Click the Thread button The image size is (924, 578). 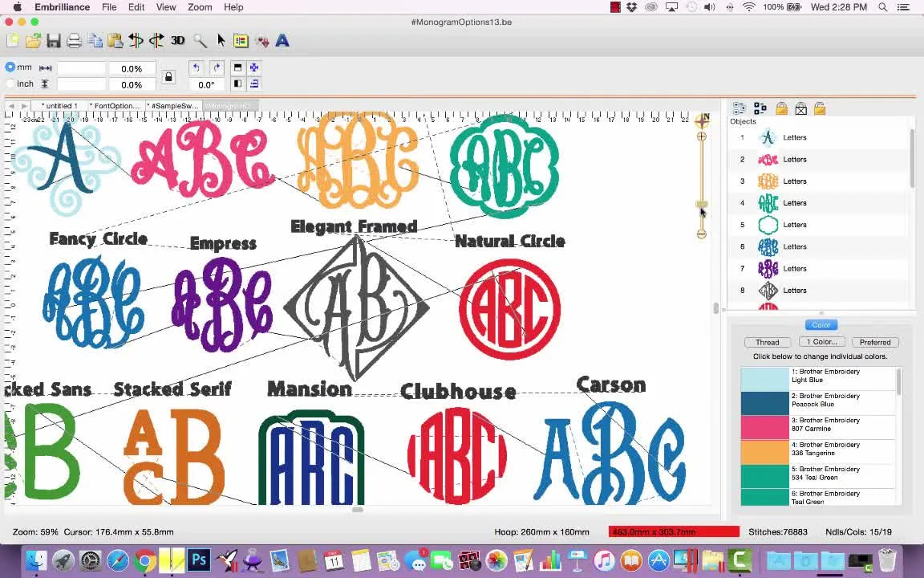(768, 342)
